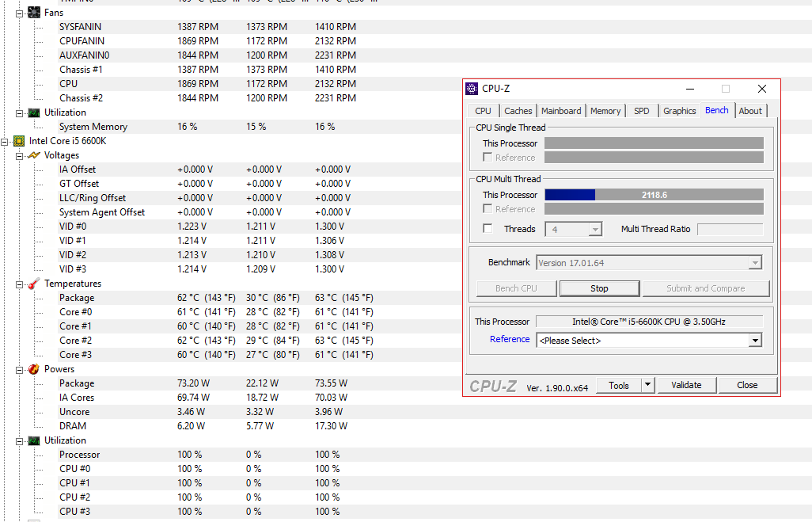Image resolution: width=812 pixels, height=522 pixels.
Task: Open the Mainboard tab
Action: tap(561, 111)
